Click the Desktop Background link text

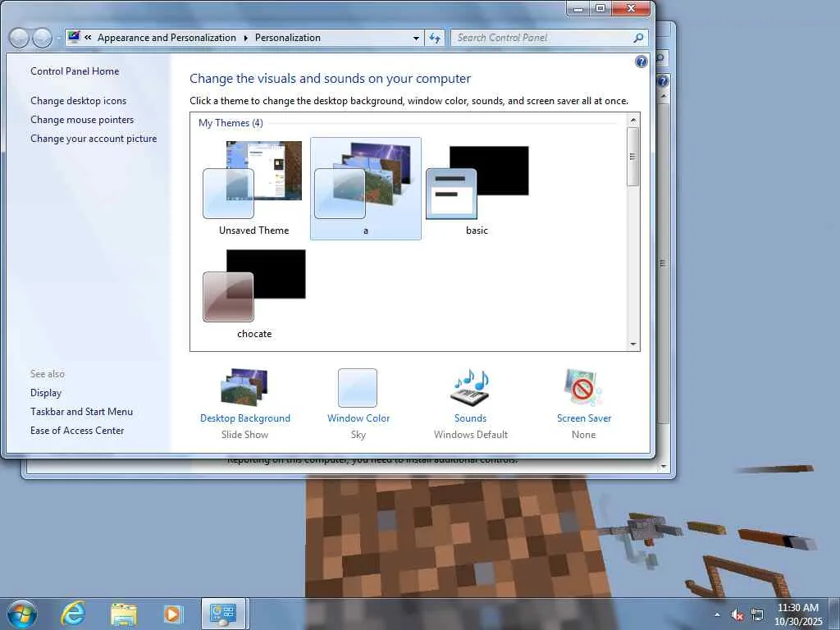(x=244, y=418)
